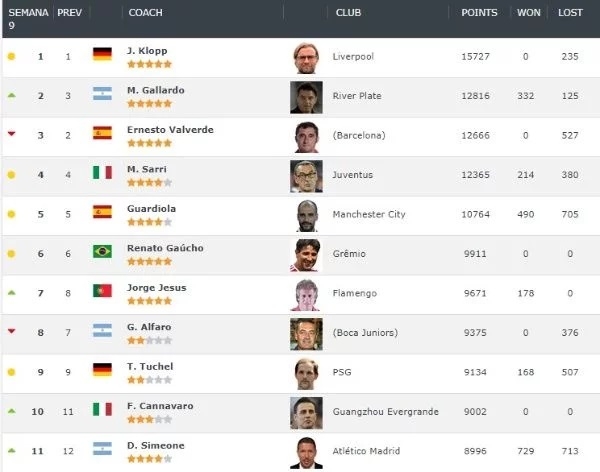
Task: Click the green up arrow beside rank 2
Action: click(x=11, y=95)
